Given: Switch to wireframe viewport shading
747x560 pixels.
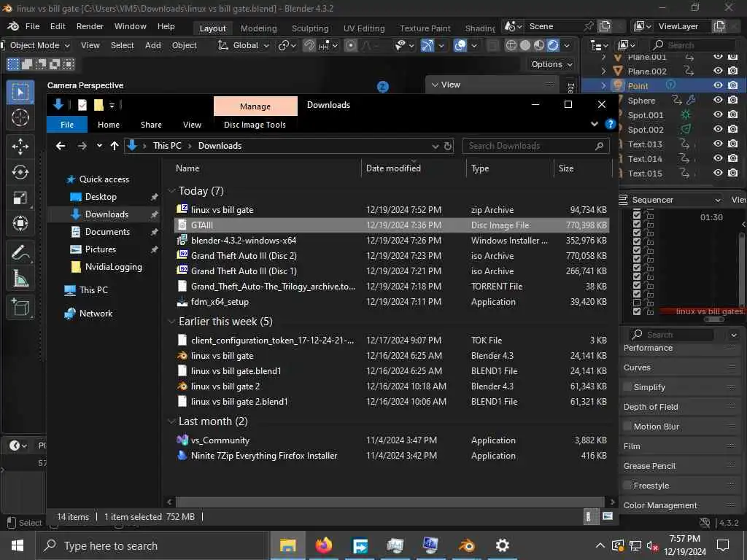Looking at the screenshot, I should point(511,46).
